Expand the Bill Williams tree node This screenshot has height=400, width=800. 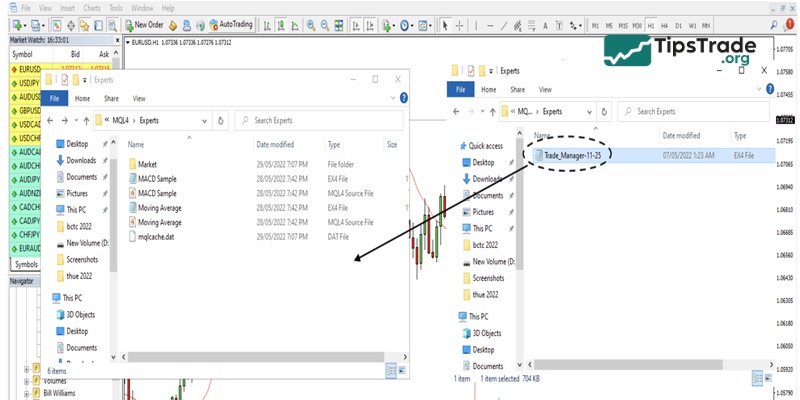[25, 394]
